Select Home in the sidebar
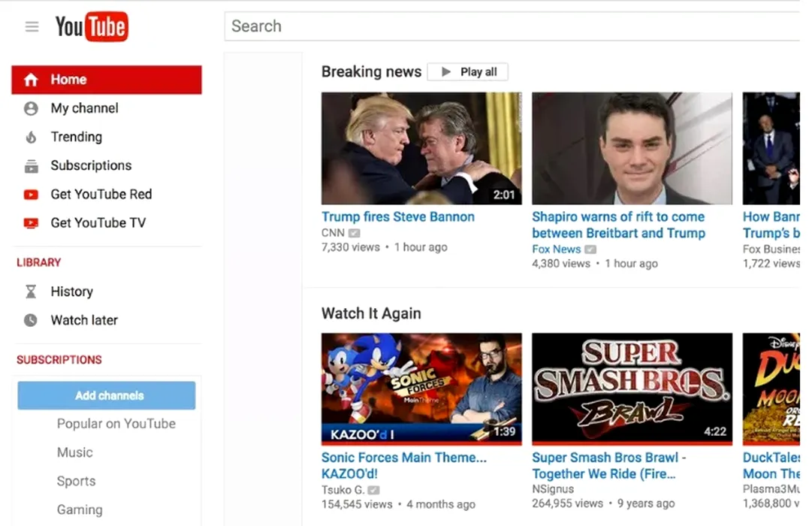Image resolution: width=812 pixels, height=526 pixels. pyautogui.click(x=107, y=80)
